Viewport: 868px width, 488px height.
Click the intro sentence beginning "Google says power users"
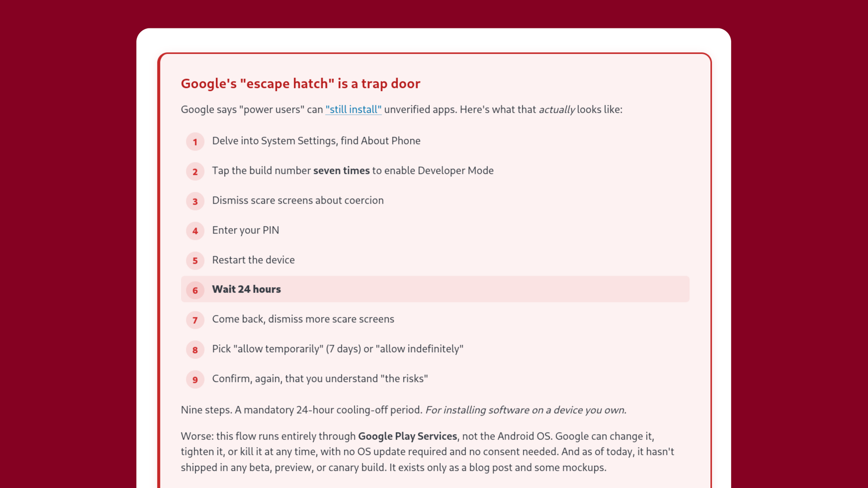402,109
